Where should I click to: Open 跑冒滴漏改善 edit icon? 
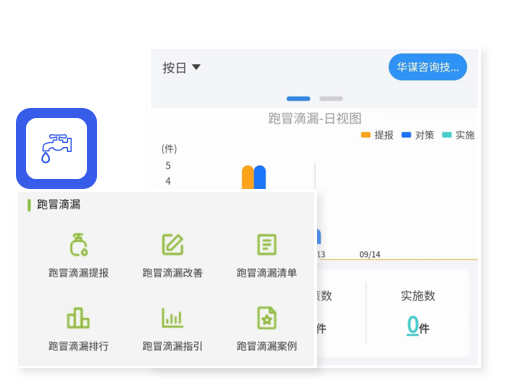(173, 245)
